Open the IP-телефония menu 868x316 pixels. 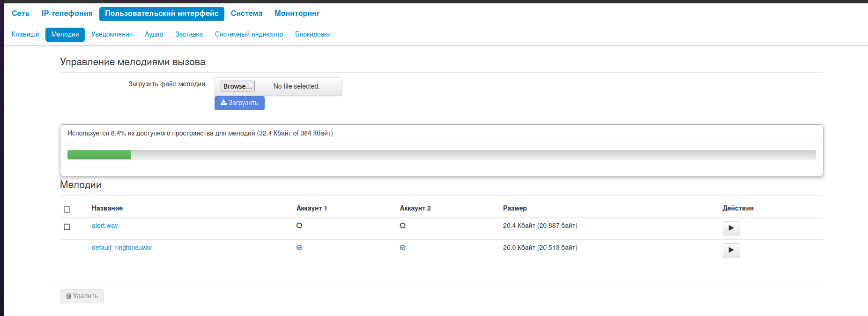coord(67,14)
